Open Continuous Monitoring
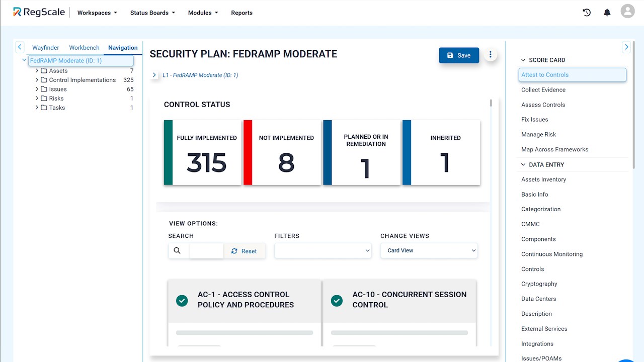 pos(552,254)
